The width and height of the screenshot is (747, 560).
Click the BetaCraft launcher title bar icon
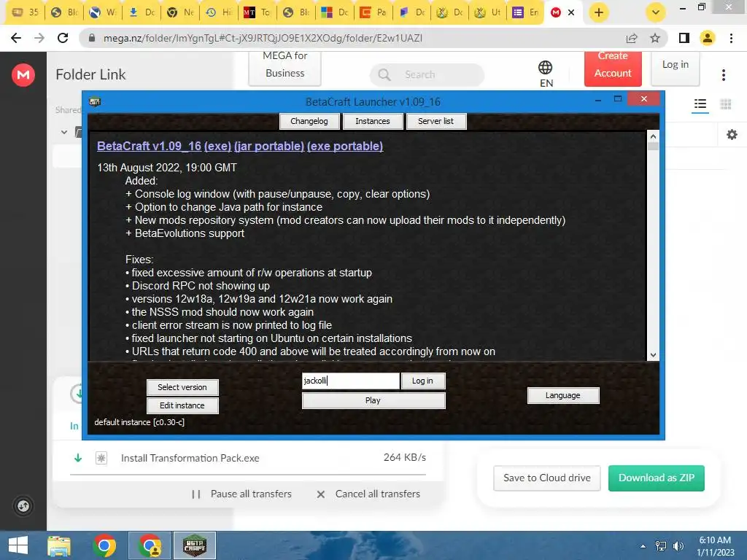coord(95,101)
